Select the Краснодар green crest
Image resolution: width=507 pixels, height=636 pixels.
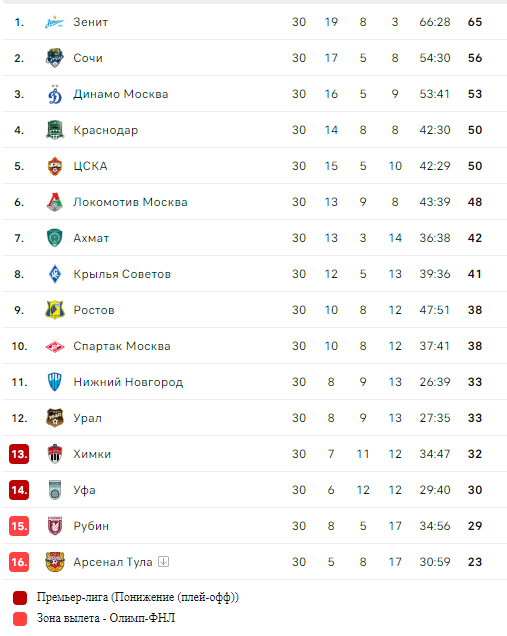point(54,130)
